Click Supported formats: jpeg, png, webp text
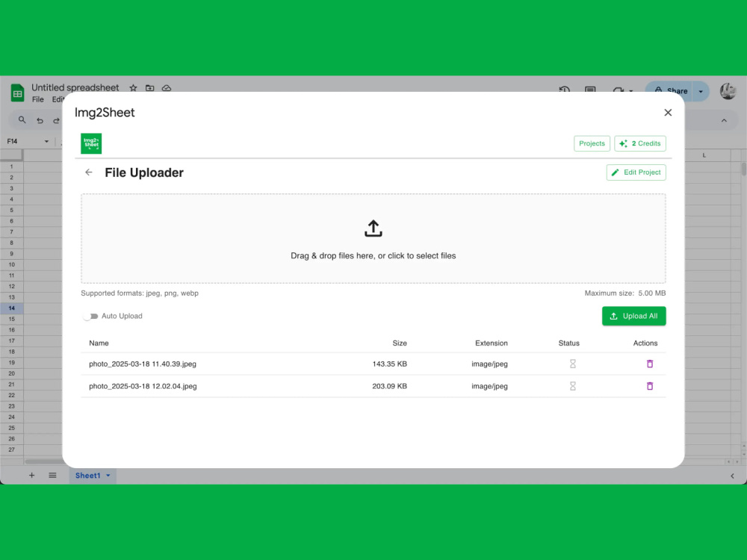The width and height of the screenshot is (747, 560). pyautogui.click(x=140, y=293)
